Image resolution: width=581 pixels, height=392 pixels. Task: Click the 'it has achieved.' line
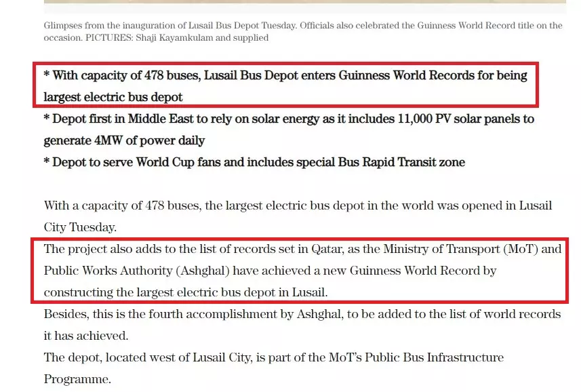click(85, 336)
